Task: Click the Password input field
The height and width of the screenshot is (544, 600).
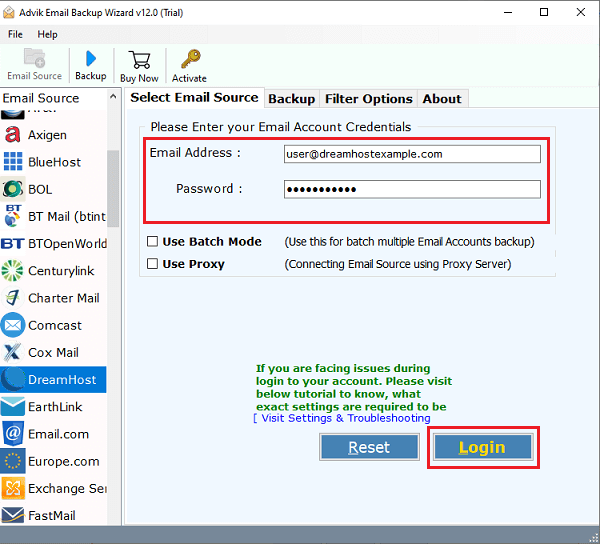Action: click(x=412, y=189)
